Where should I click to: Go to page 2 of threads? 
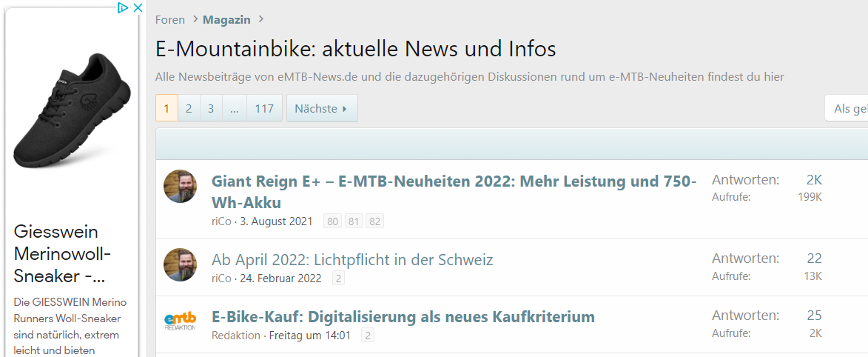coord(189,108)
